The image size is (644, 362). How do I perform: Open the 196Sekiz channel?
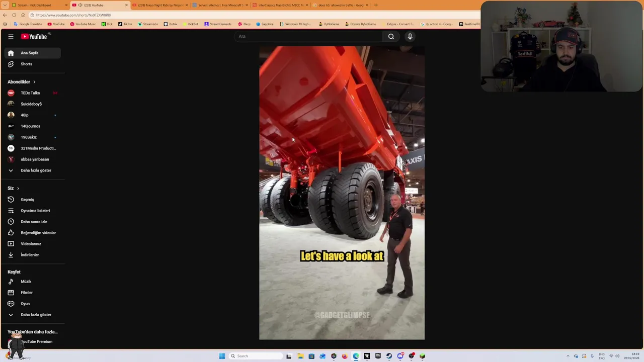click(x=32, y=137)
